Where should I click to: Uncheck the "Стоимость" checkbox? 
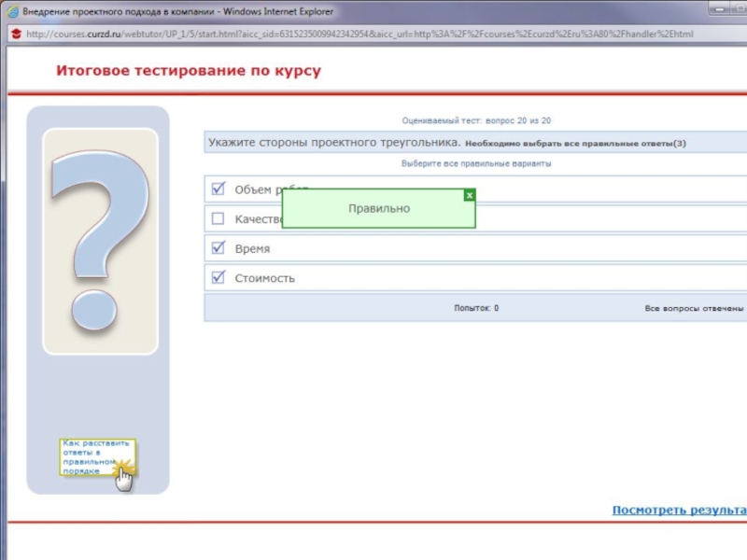(218, 277)
